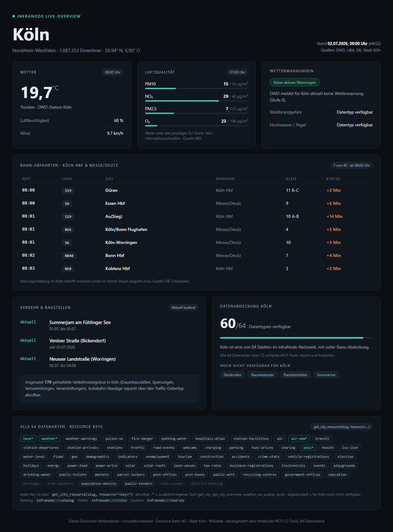Click the 'Aktuell laufend' traffic badge
This screenshot has height=532, width=393.
coord(183,307)
